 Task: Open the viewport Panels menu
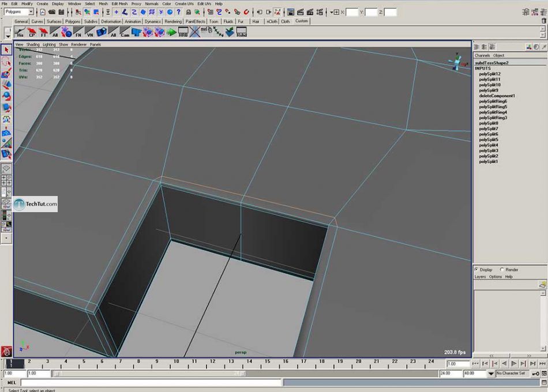(x=95, y=44)
